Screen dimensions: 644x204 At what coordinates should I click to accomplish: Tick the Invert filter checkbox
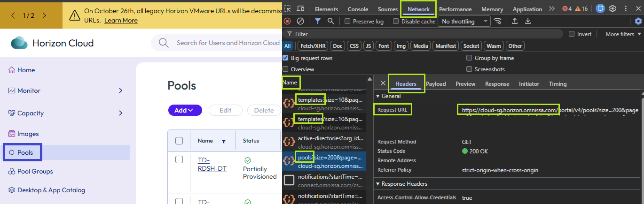click(572, 34)
